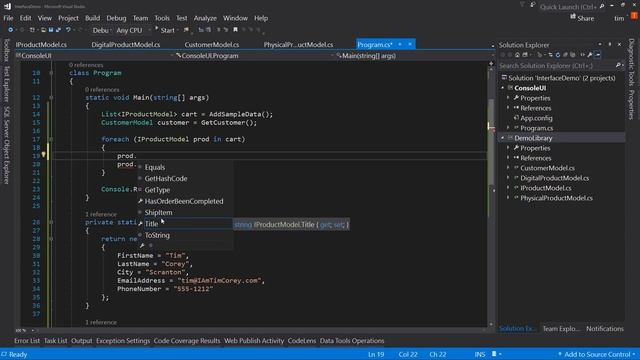
Task: Expand the Program.cs tree node
Action: coord(508,128)
